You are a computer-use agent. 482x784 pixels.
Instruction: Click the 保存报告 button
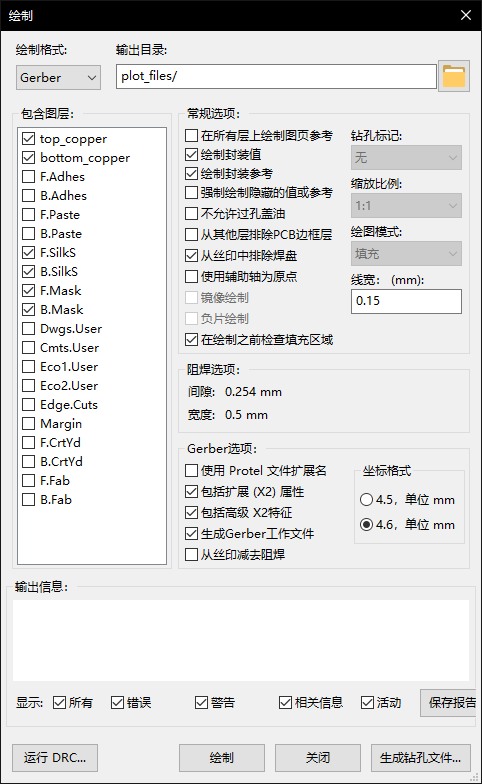pyautogui.click(x=448, y=702)
